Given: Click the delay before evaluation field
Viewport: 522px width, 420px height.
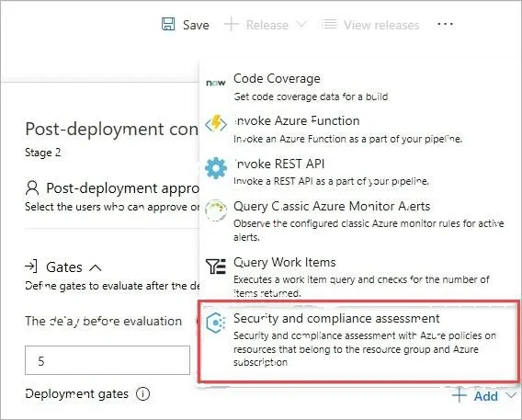Looking at the screenshot, I should click(x=108, y=360).
